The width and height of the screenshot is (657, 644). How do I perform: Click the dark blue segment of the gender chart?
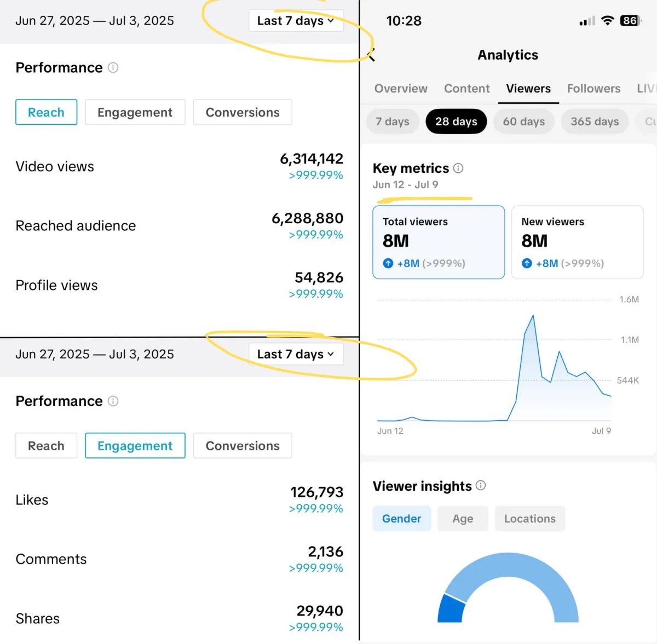[451, 608]
